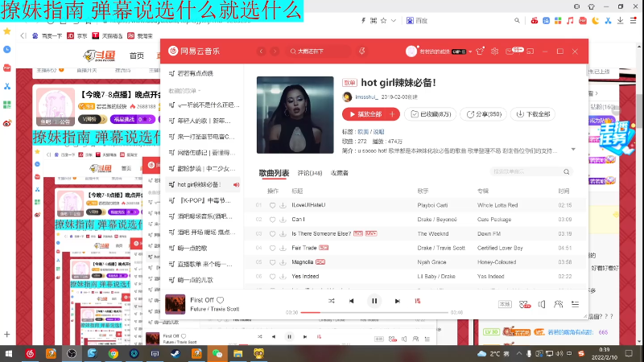This screenshot has width=644, height=362.
Task: Open sidebar playlist 嗨一点的歌
Action: point(192,249)
